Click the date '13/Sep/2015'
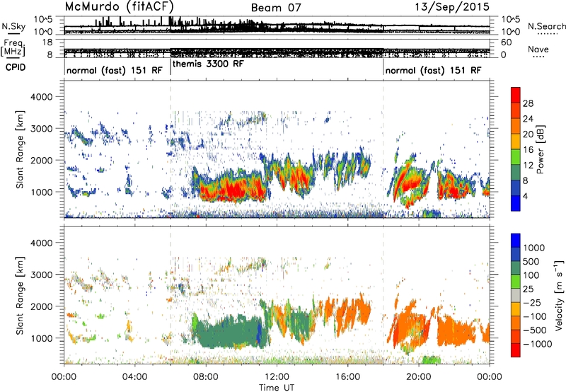Viewport: 566px width, 392px height. pos(452,7)
